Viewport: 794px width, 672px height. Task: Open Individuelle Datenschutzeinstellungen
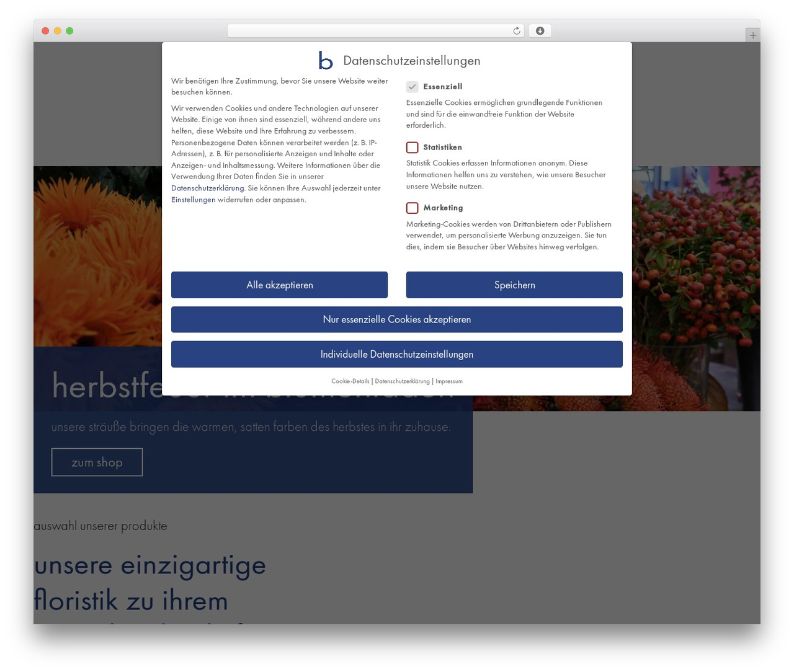click(x=397, y=354)
